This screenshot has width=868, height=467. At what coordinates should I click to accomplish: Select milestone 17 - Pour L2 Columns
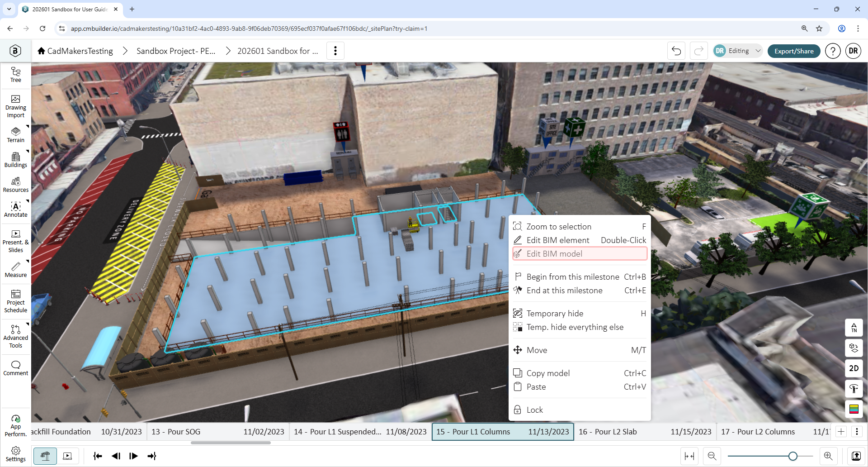point(774,432)
